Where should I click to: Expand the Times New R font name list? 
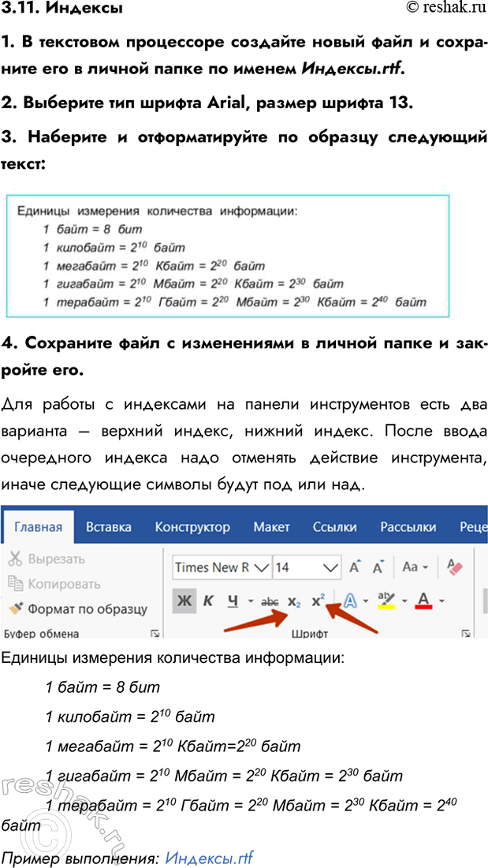[261, 567]
